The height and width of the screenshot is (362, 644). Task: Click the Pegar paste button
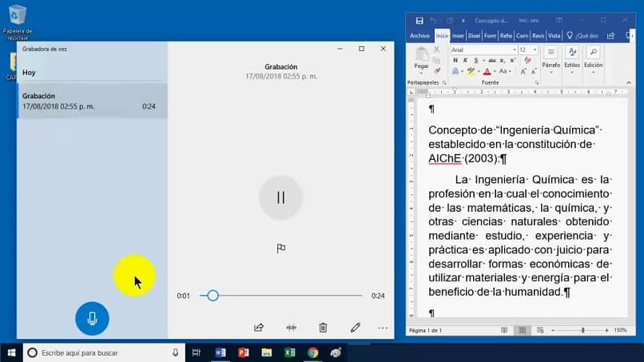pyautogui.click(x=421, y=60)
